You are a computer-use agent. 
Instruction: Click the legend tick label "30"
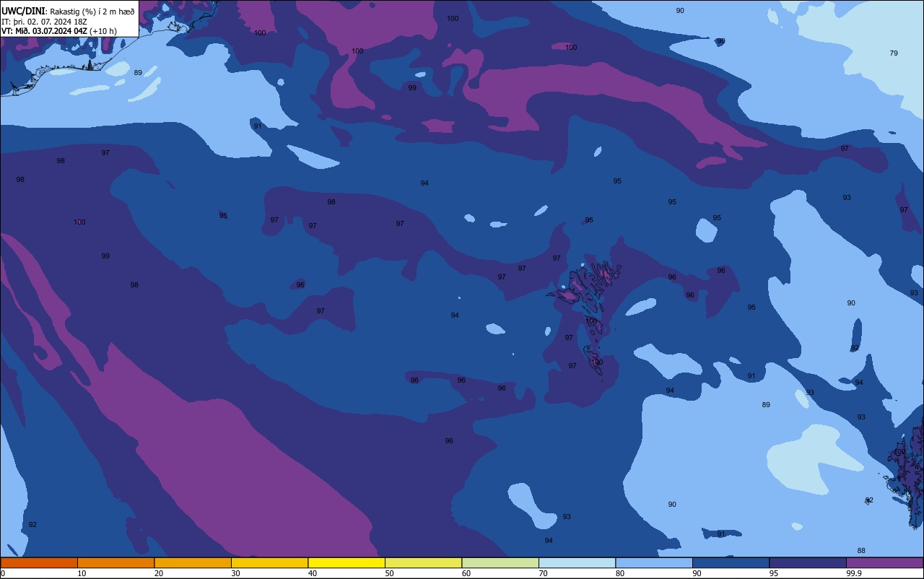pyautogui.click(x=235, y=573)
